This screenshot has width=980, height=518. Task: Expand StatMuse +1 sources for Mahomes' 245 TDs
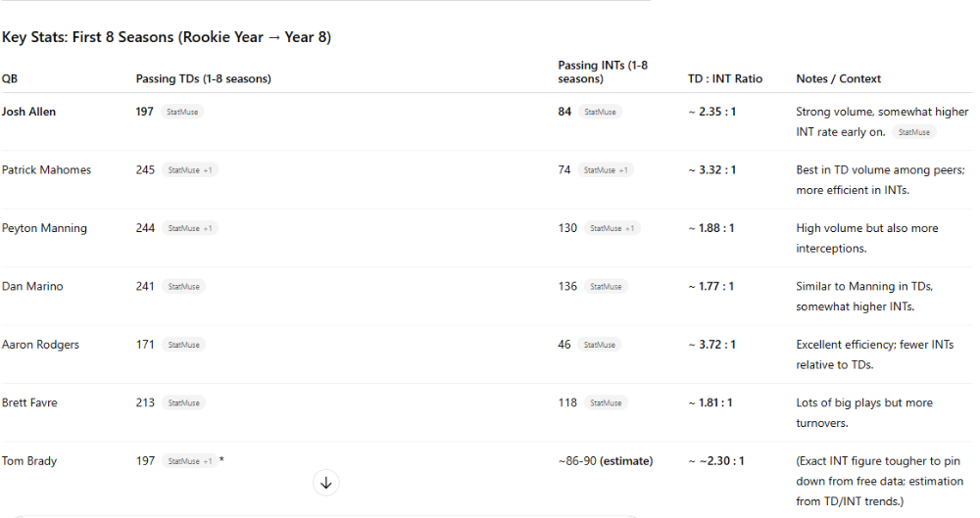(190, 170)
